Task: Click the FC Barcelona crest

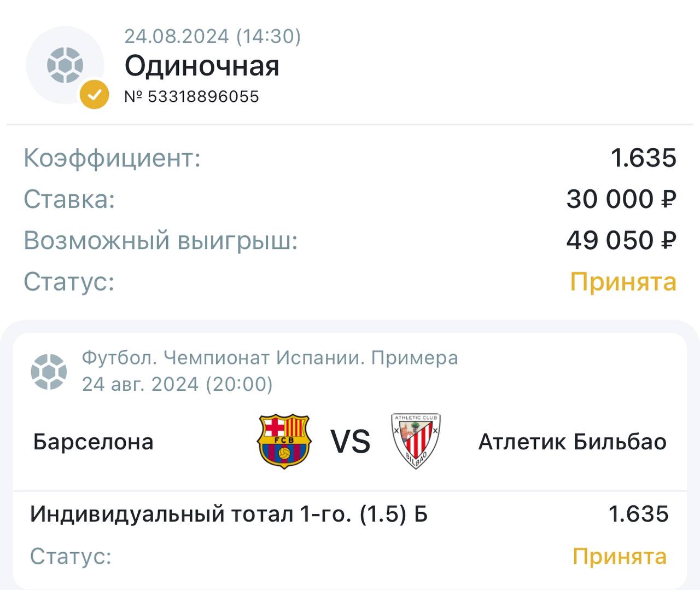Action: pos(284,441)
